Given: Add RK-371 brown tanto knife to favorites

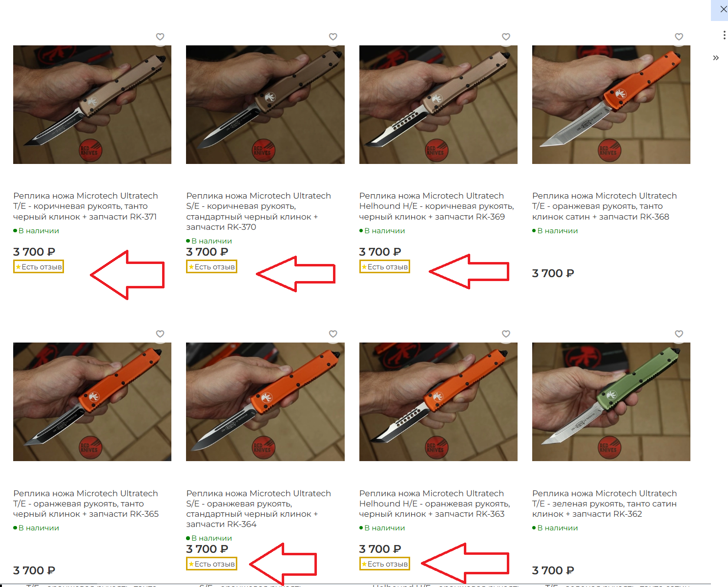Looking at the screenshot, I should (160, 37).
